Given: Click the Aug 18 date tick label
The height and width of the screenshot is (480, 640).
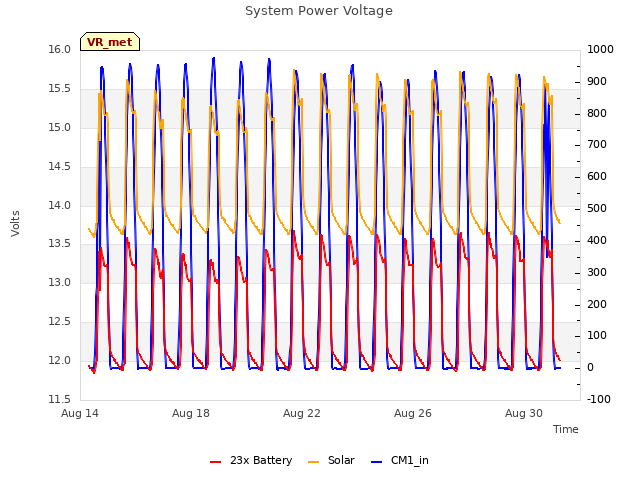Looking at the screenshot, I should click(191, 413).
